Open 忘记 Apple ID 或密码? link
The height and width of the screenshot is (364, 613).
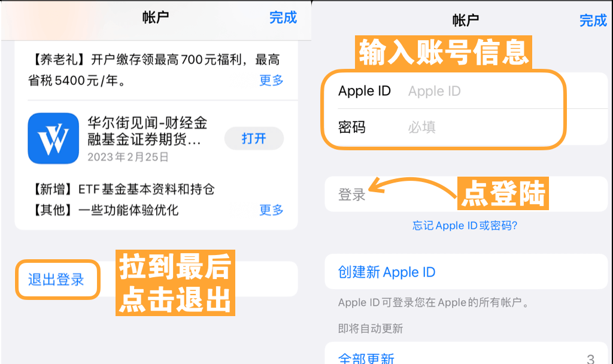465,226
